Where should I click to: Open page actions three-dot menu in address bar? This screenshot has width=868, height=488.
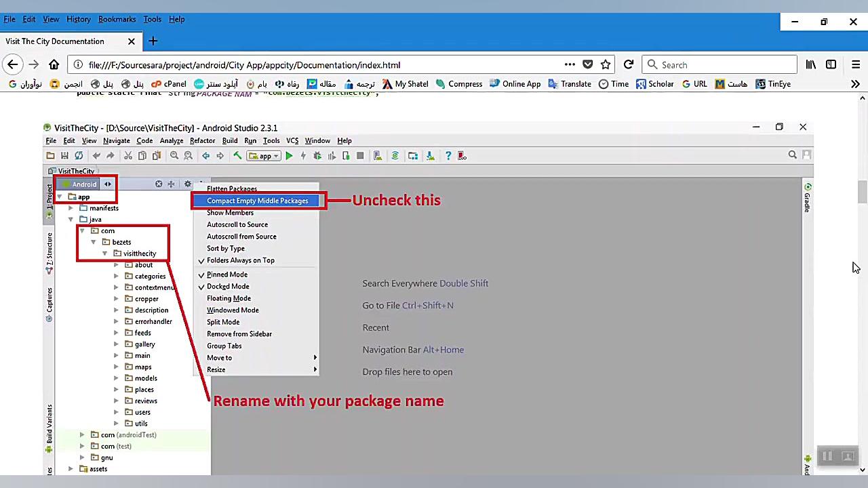[570, 64]
